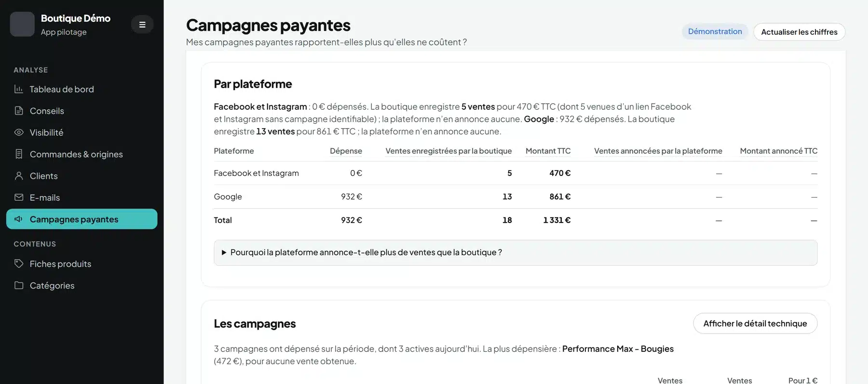Click the Conseils document icon
868x384 pixels.
click(19, 111)
